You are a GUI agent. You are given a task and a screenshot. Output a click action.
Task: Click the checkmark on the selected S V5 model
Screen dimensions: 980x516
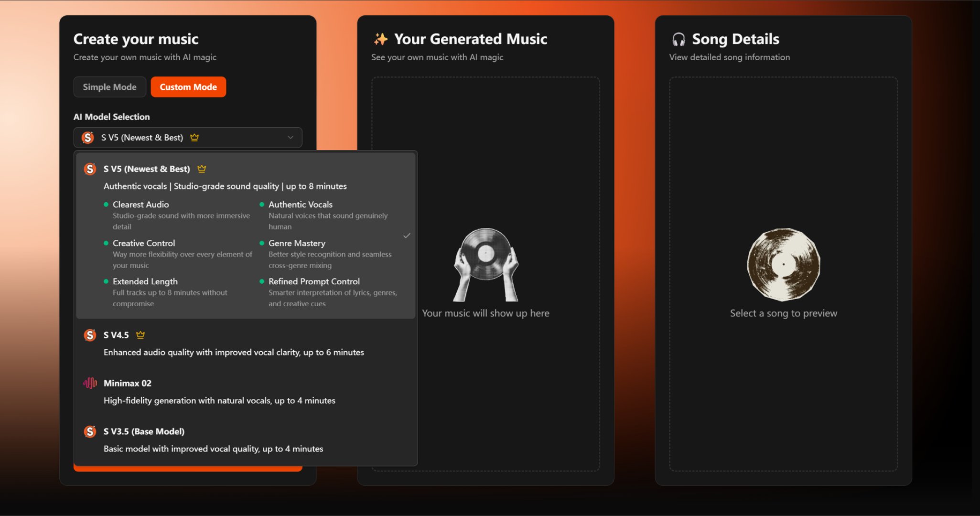(407, 235)
